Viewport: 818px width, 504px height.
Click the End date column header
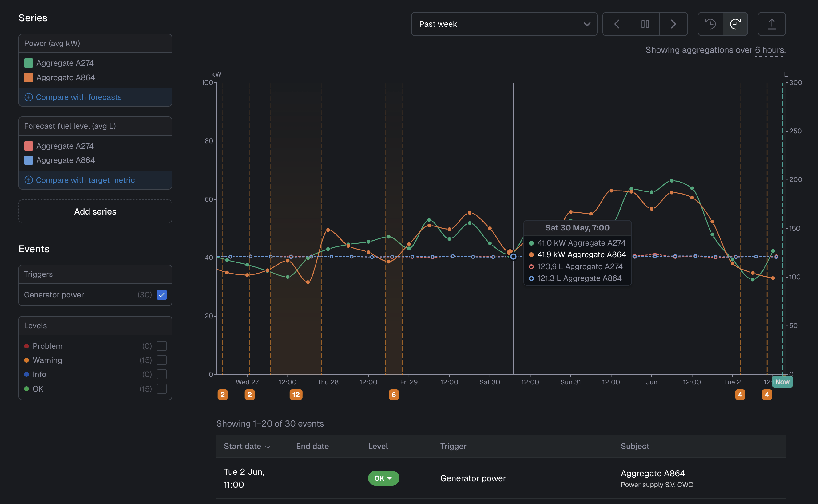[x=312, y=446]
